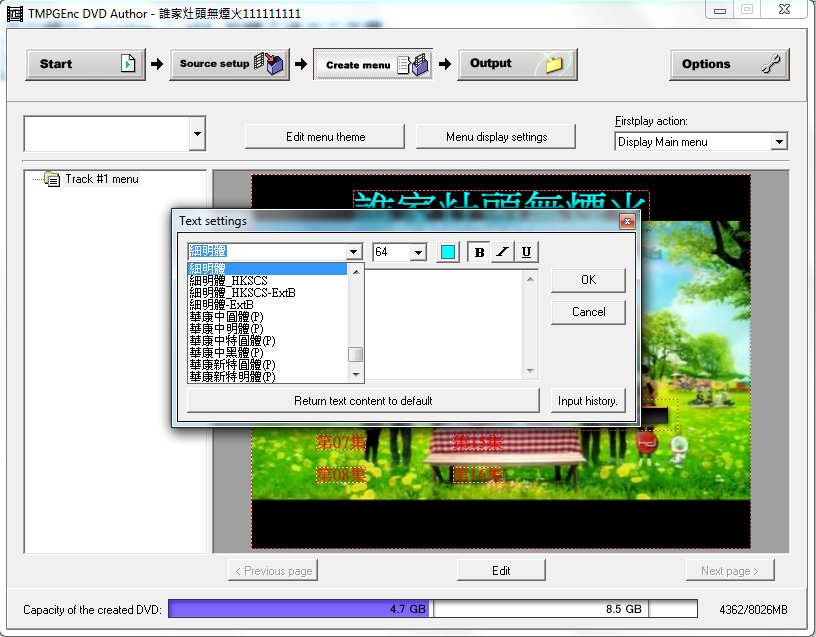Choose 華康中特圓體(P) font
Viewport: 816px width, 637px height.
tap(233, 341)
